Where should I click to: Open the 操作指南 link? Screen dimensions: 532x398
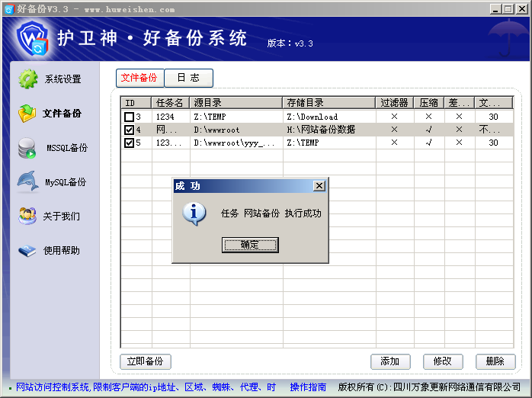point(308,387)
